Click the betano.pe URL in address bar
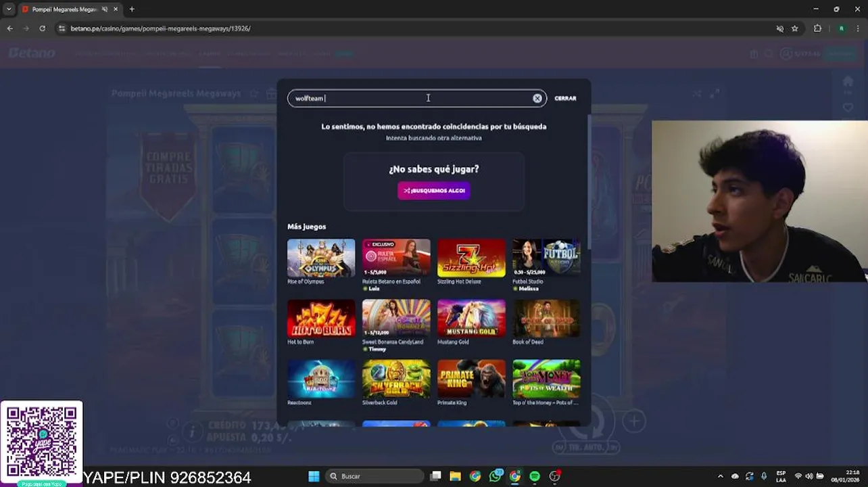 click(x=160, y=28)
